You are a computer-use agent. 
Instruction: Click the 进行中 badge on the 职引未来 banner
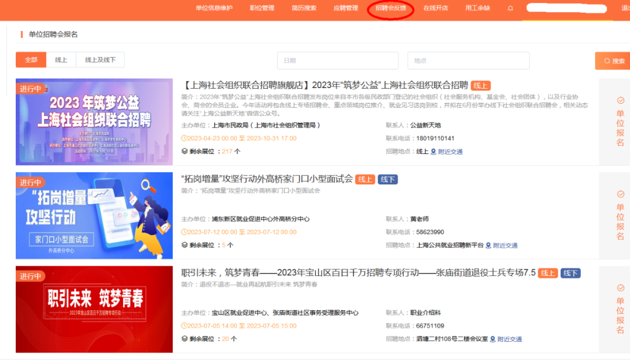(x=30, y=276)
